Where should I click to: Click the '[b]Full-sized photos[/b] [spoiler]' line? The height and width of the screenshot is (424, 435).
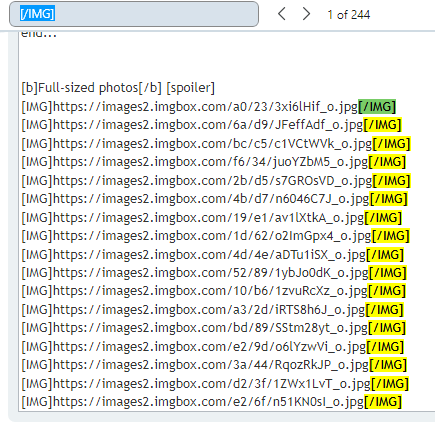(x=118, y=88)
